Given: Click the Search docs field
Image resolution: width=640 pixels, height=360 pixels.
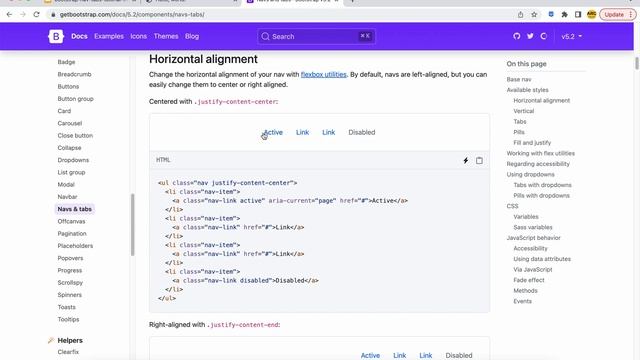Looking at the screenshot, I should pos(316,36).
